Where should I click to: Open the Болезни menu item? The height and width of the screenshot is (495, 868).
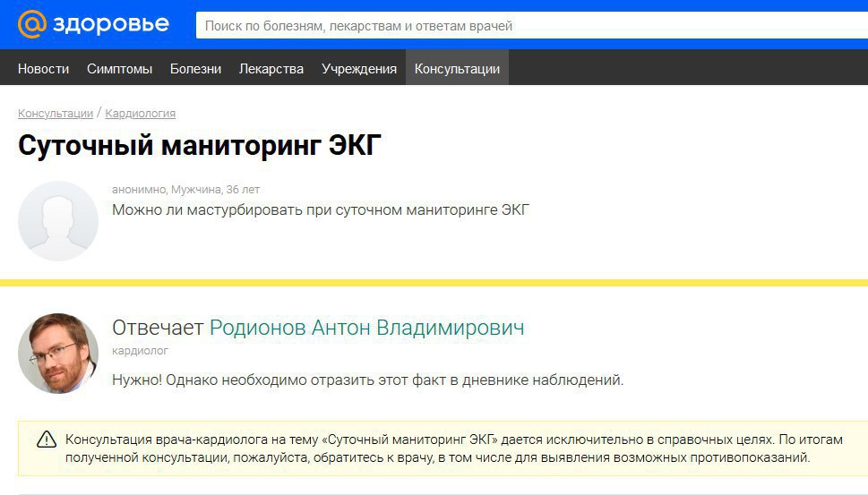tap(195, 69)
